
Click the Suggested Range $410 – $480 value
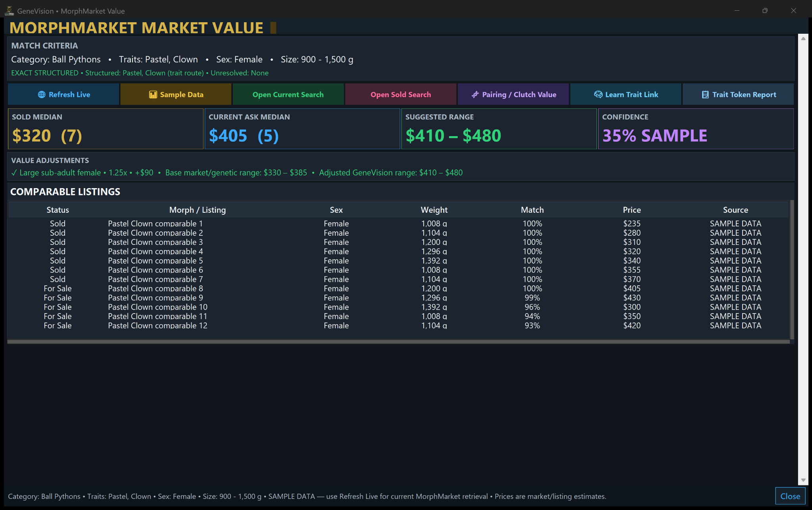[x=453, y=136]
